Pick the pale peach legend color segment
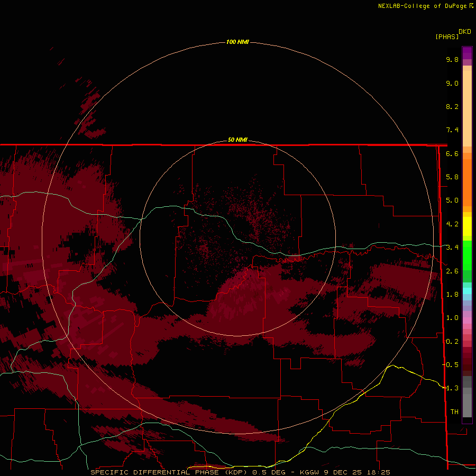This screenshot has width=476, height=476. tap(467, 108)
